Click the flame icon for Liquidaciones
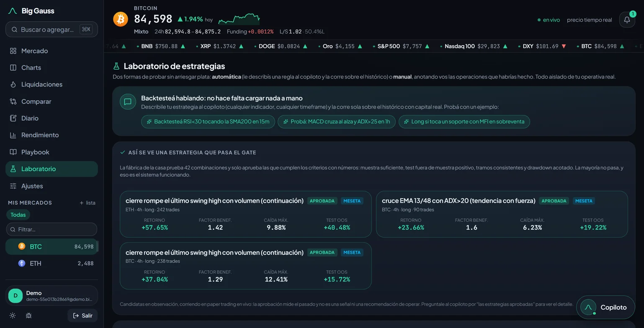644x328 pixels. click(x=13, y=85)
